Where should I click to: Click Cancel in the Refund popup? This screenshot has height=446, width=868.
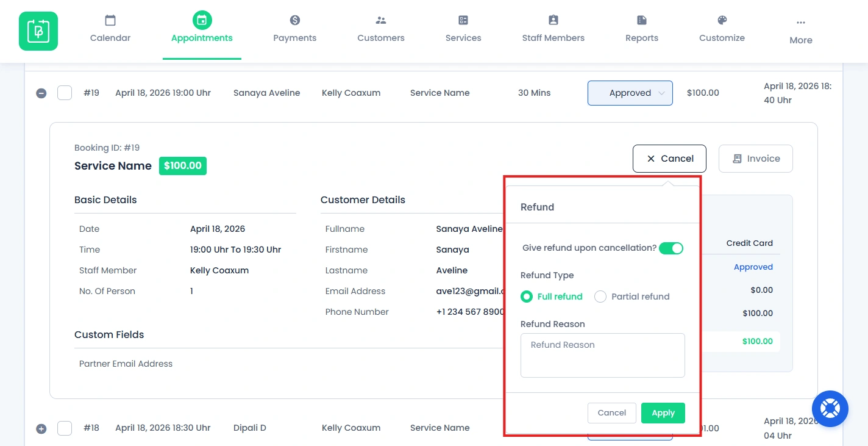pyautogui.click(x=612, y=413)
